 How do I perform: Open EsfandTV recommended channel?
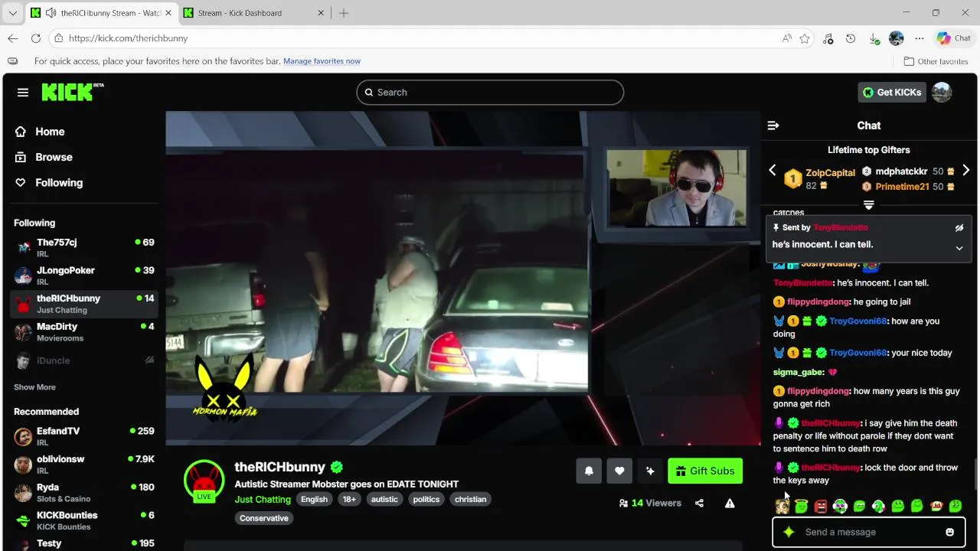point(84,437)
